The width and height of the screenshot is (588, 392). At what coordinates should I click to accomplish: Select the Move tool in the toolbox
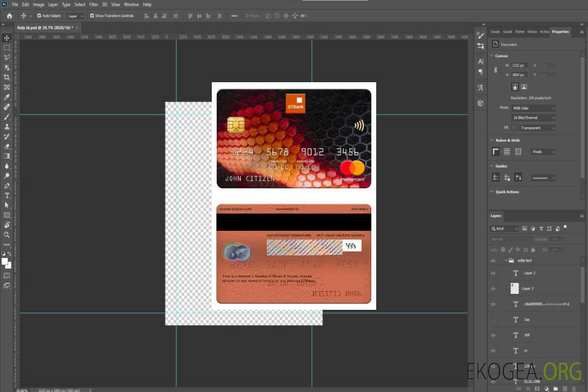(x=7, y=38)
